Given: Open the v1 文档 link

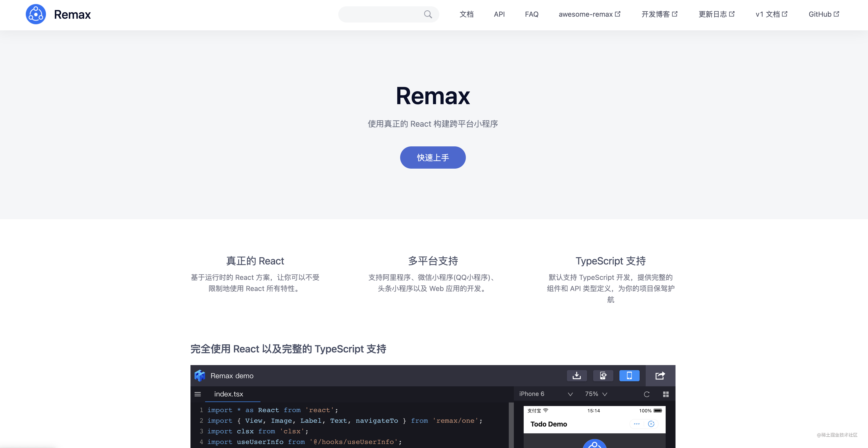Looking at the screenshot, I should pos(771,14).
